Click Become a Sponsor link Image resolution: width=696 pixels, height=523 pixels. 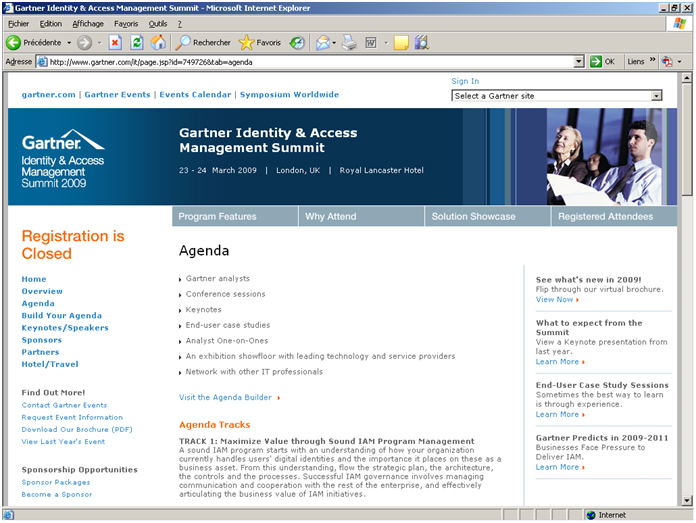(57, 494)
